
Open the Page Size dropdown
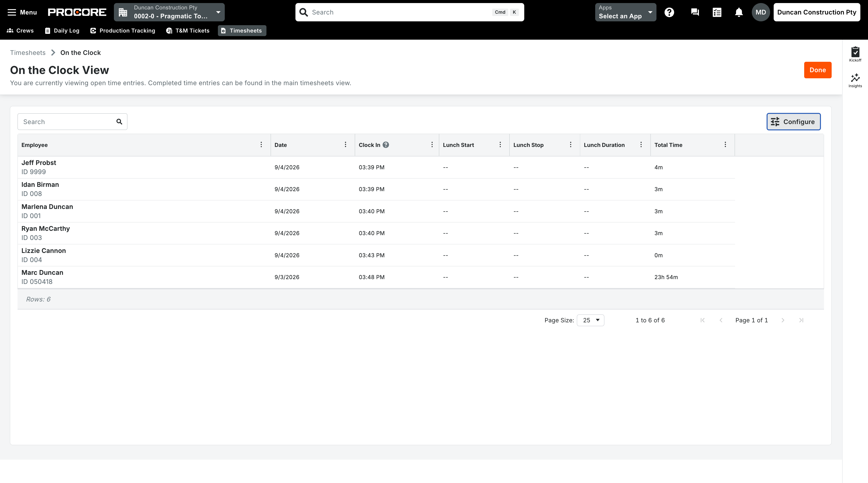click(x=591, y=320)
